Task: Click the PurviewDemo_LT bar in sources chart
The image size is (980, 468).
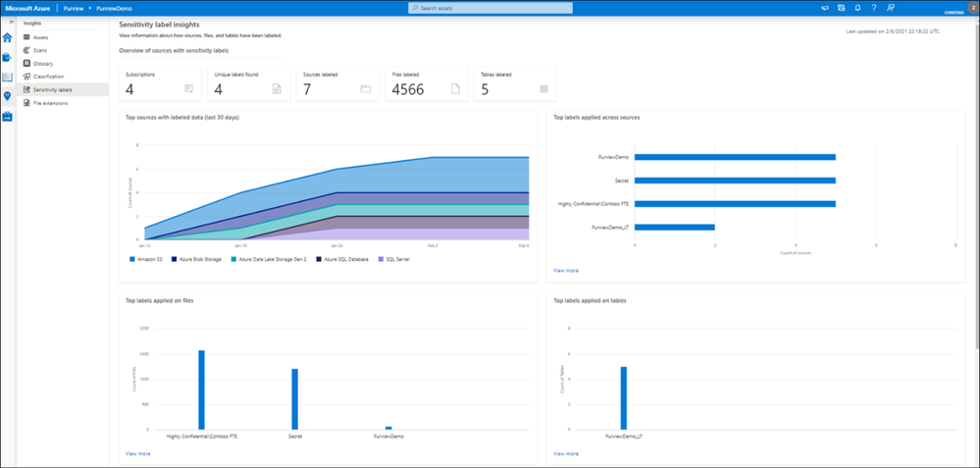Action: point(674,228)
